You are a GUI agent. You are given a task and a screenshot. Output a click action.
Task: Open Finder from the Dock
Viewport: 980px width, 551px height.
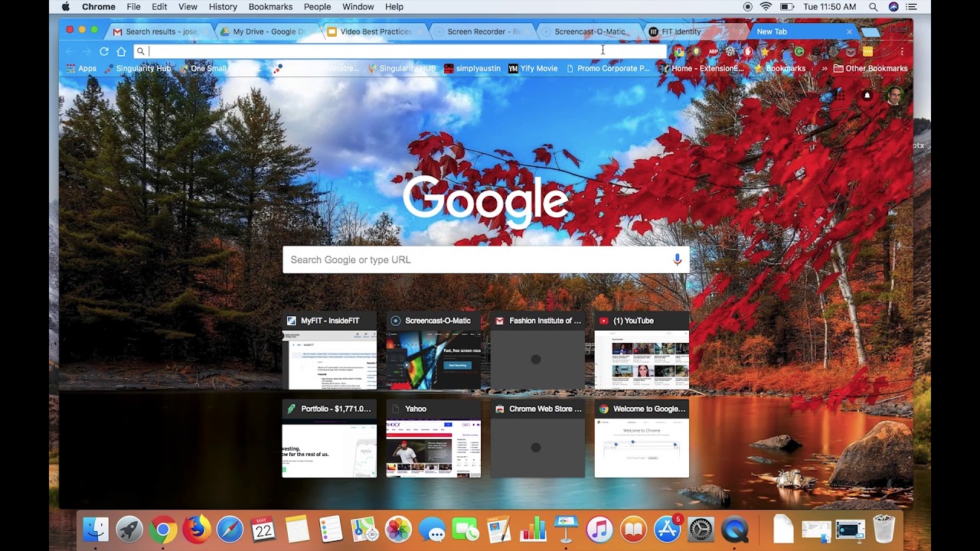tap(96, 529)
